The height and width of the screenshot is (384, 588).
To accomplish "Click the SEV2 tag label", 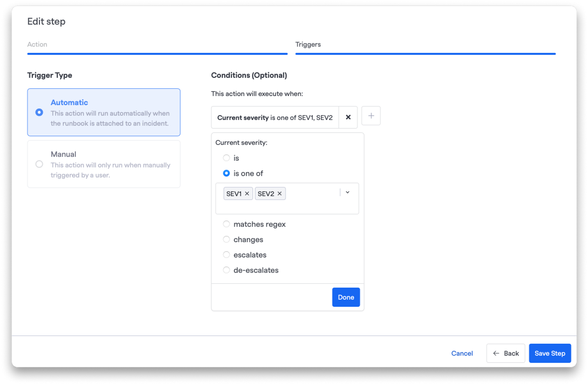I will 266,194.
